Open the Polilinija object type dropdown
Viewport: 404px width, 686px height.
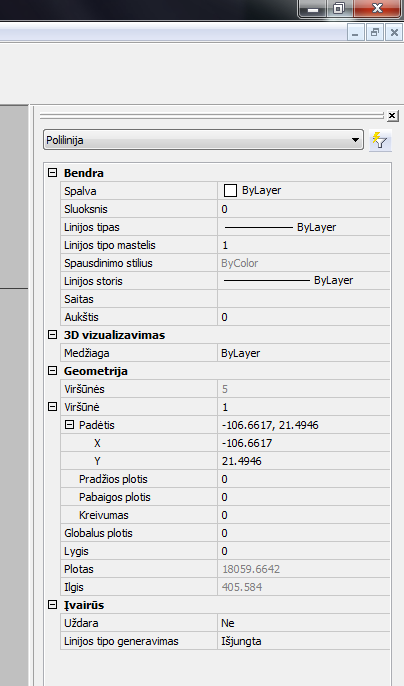pos(203,140)
